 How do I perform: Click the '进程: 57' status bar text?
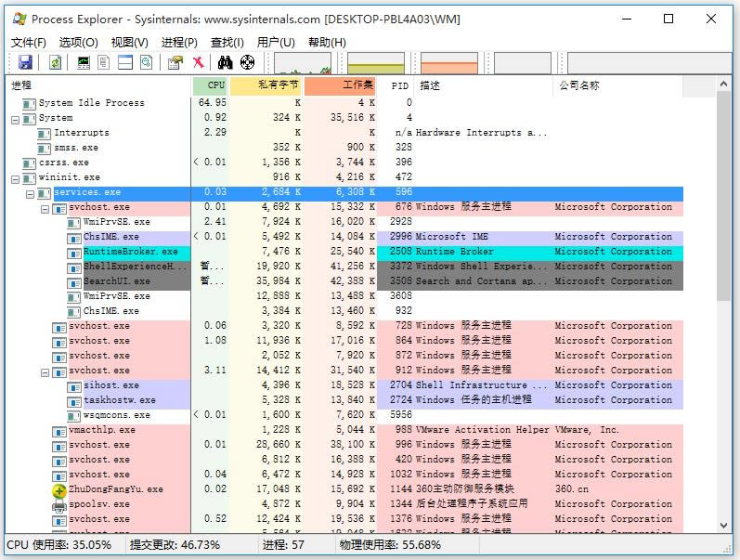coord(283,545)
